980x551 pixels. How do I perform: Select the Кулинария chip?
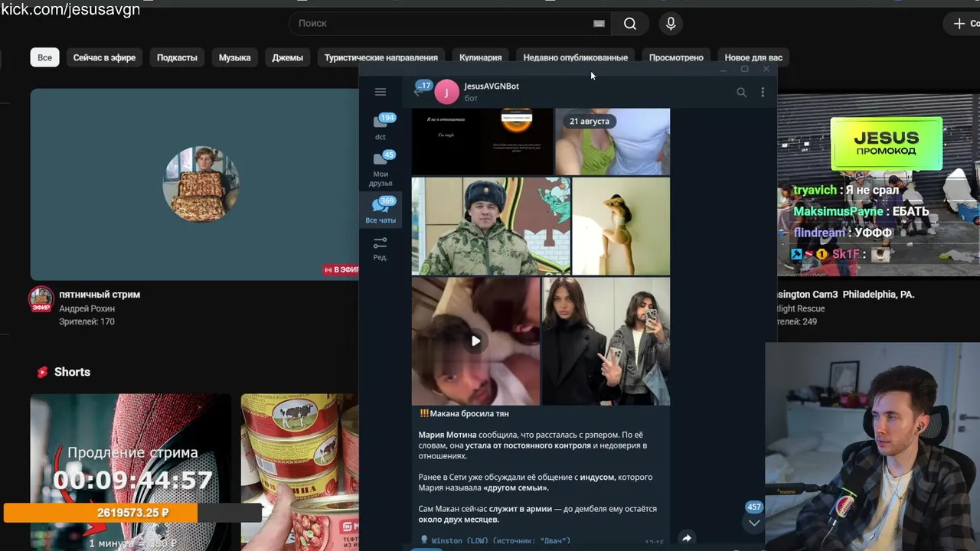[481, 57]
